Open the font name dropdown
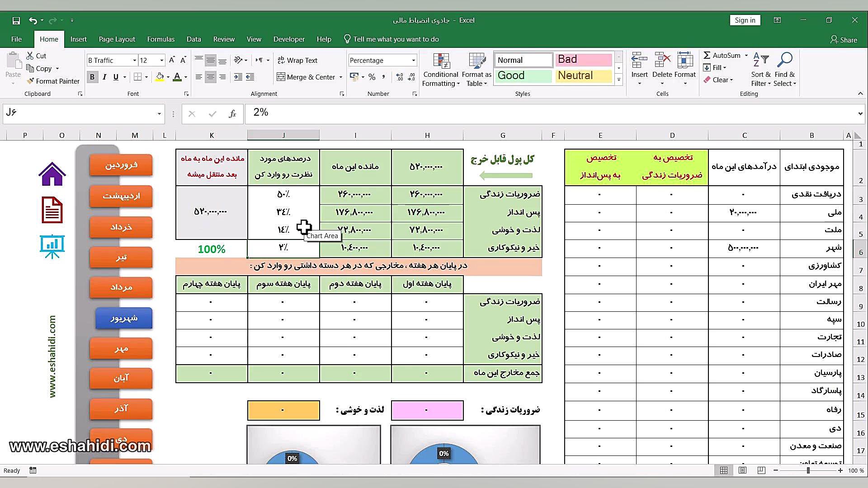This screenshot has width=868, height=488. coord(134,61)
